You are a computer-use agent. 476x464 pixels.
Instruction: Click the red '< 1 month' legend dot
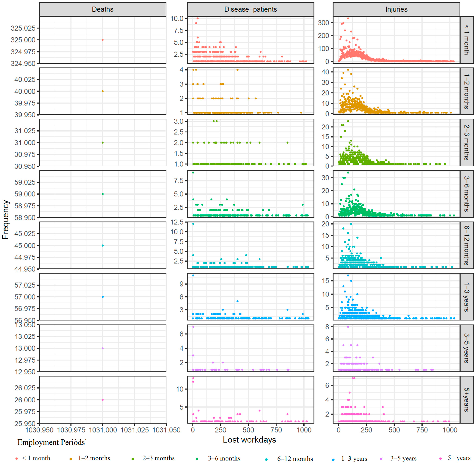click(17, 459)
